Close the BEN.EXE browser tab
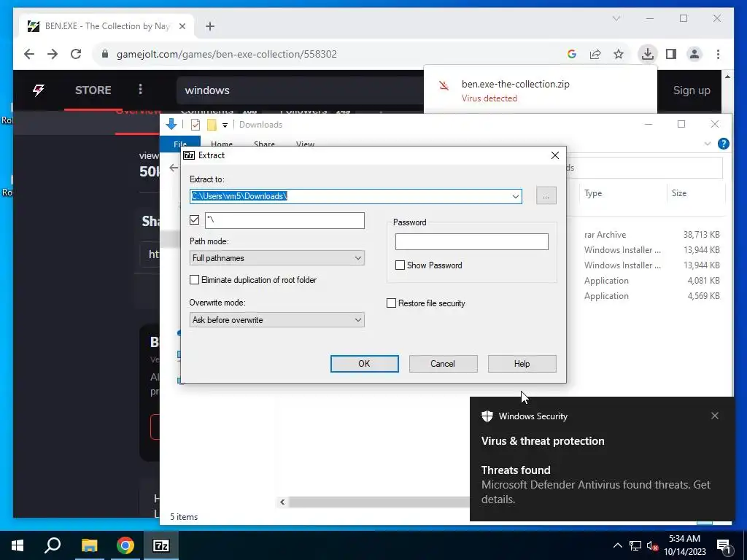This screenshot has height=560, width=747. [x=182, y=26]
